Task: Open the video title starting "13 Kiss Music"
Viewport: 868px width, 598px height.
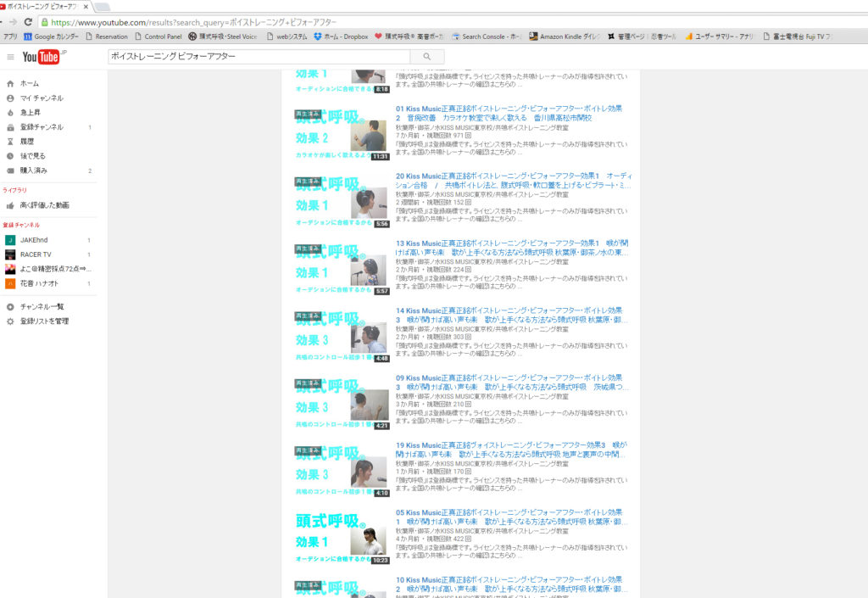Action: tap(513, 248)
